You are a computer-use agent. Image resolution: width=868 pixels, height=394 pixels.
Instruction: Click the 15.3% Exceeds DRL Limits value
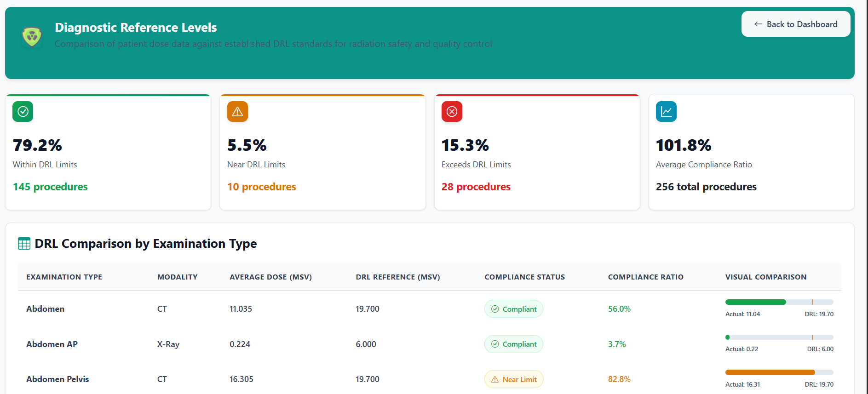[x=465, y=145]
